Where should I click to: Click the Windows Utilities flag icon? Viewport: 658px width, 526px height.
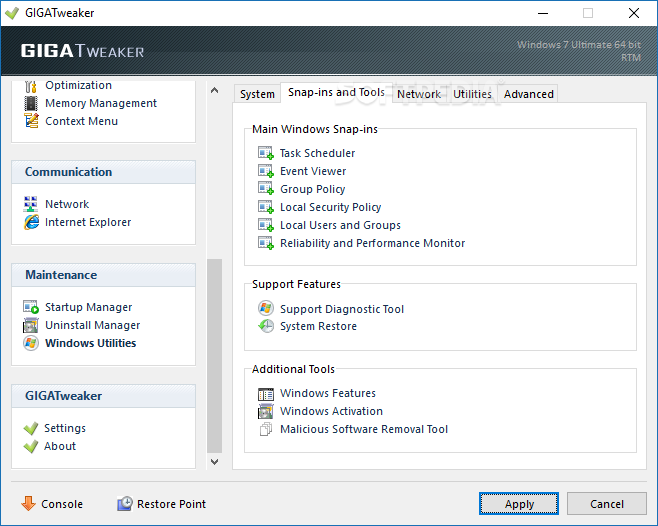point(31,343)
